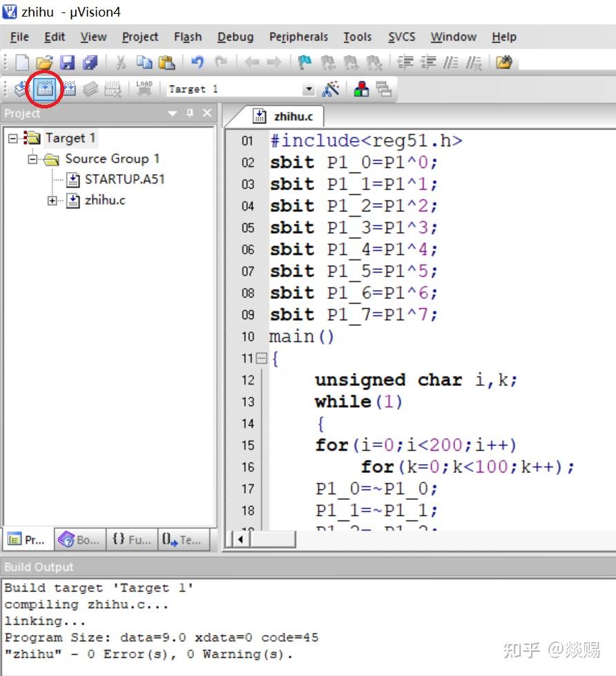616x676 pixels.
Task: Collapse the Source Group 1 node
Action: pos(32,160)
